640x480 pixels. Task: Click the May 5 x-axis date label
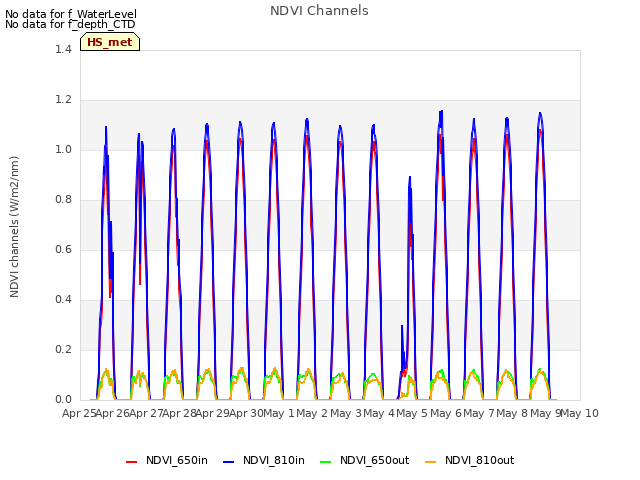412,413
